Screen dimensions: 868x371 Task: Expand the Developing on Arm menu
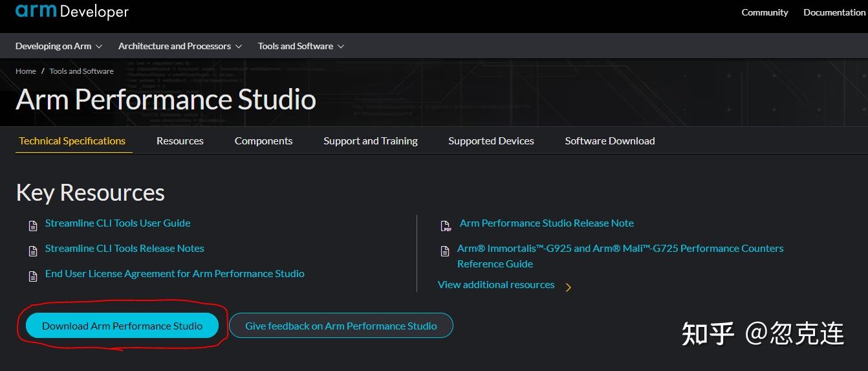[59, 46]
